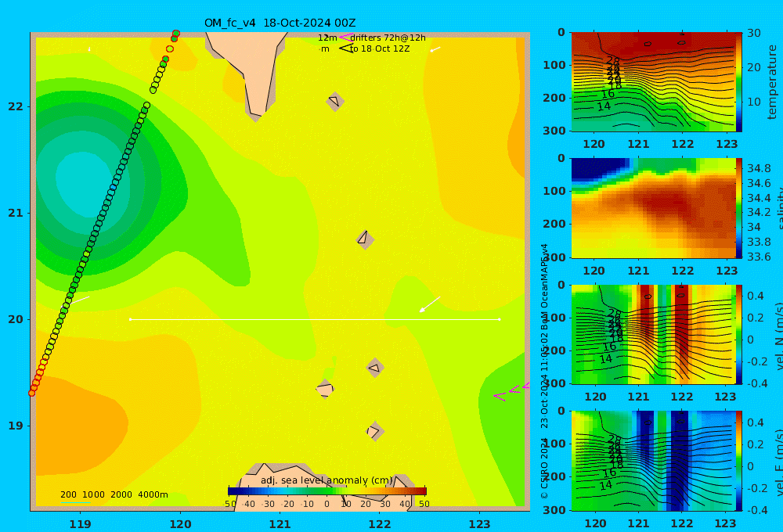
Task: Click the small island near 21°N 122°E
Action: [365, 239]
